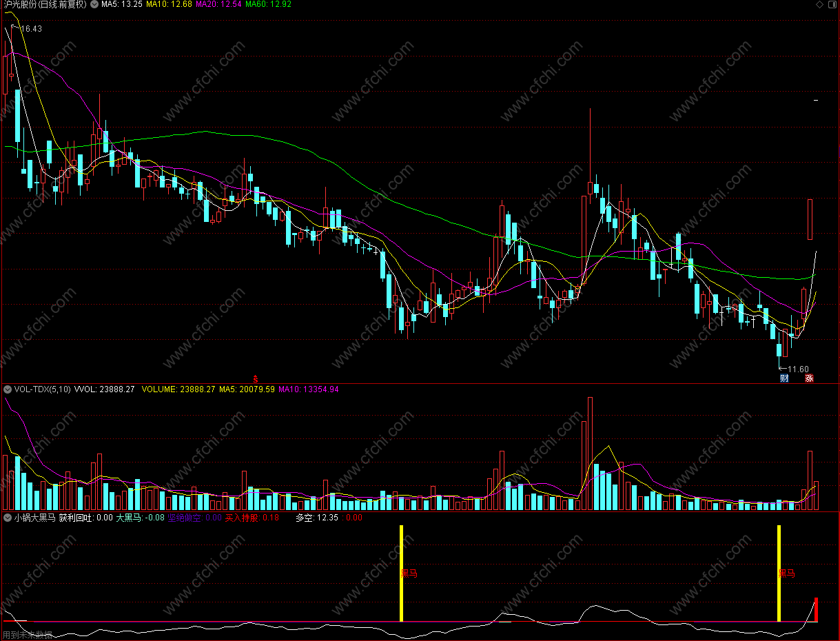
Task: Select the MA60: 12.92 label
Action: (269, 4)
